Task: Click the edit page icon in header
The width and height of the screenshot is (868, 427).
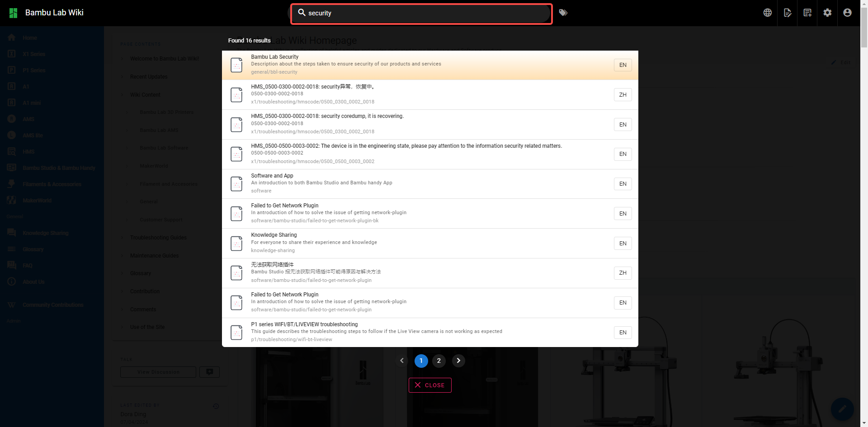Action: tap(788, 13)
